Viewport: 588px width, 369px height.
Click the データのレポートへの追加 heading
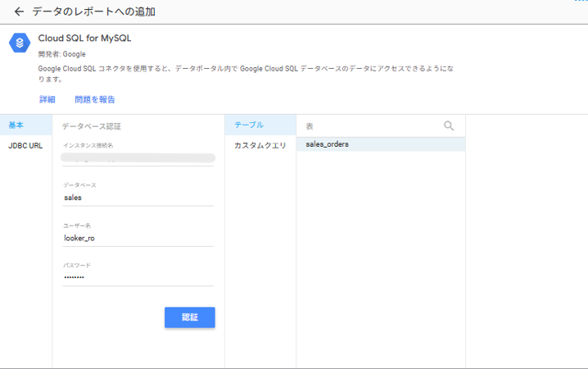[93, 11]
